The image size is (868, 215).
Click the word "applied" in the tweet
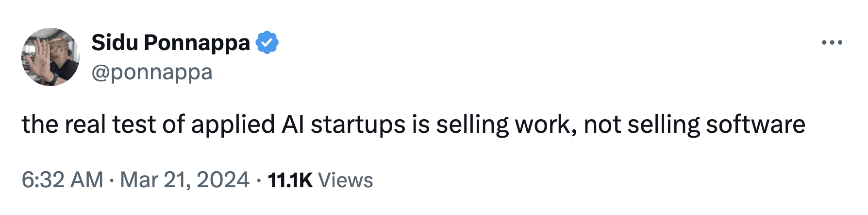click(233, 125)
